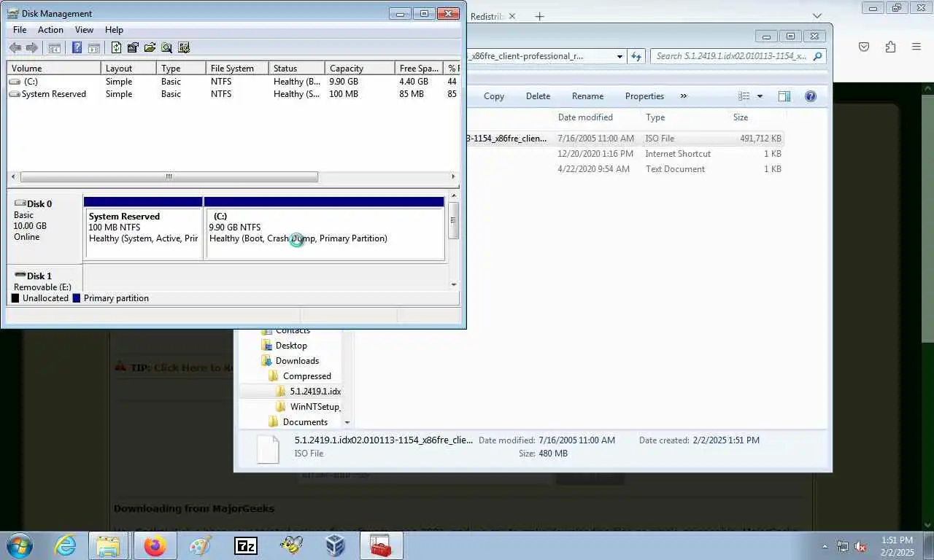The image size is (934, 560).
Task: Click the network icon in system tray
Action: click(x=843, y=546)
